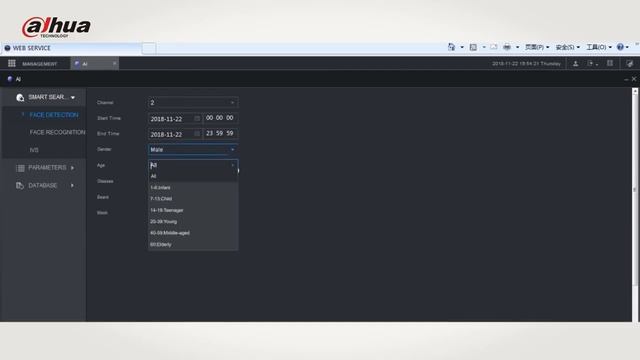Click the End Time 23 59 59 field
640x360 pixels.
click(221, 133)
